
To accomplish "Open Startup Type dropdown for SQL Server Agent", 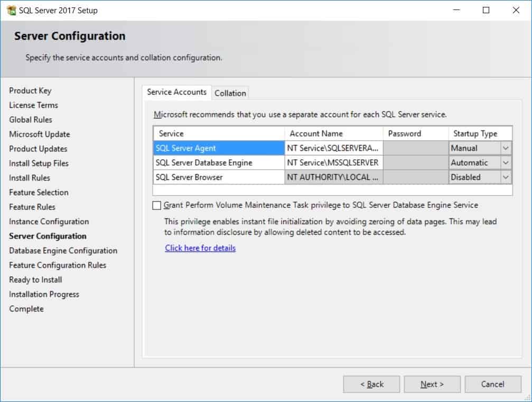I will click(506, 148).
